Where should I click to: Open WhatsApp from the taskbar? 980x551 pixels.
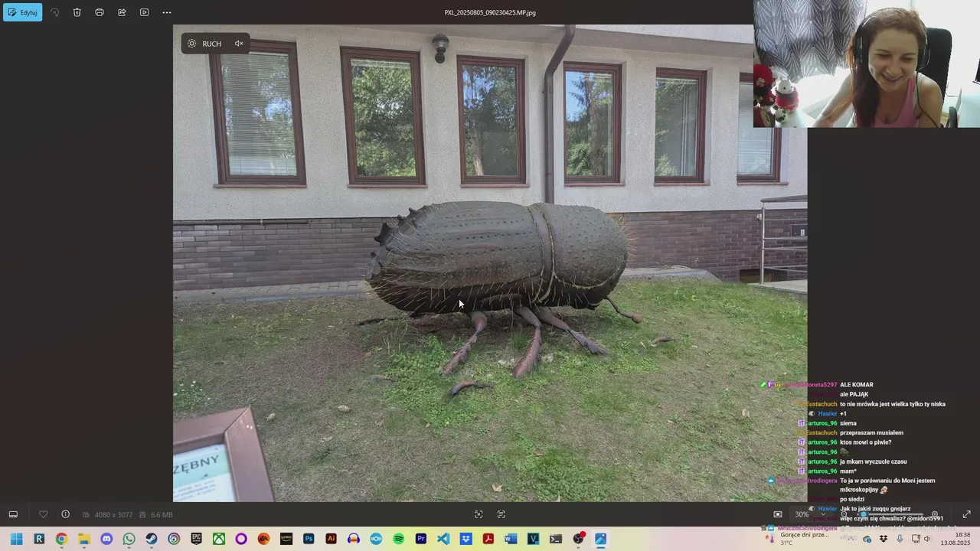(x=129, y=539)
